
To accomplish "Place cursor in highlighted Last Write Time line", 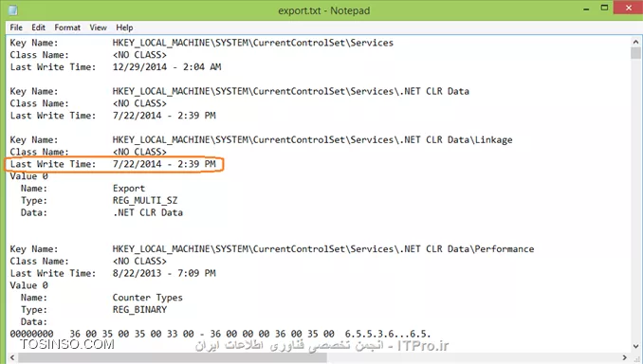I will pos(113,164).
